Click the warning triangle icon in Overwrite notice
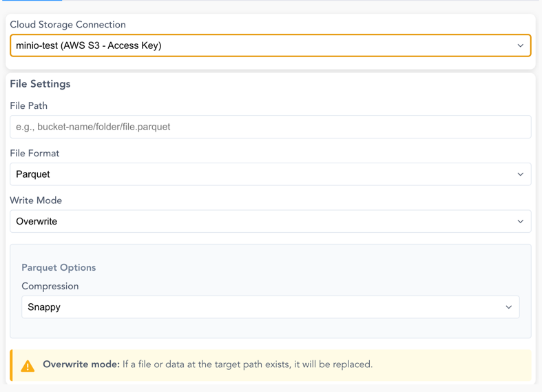The image size is (542, 392). [28, 366]
